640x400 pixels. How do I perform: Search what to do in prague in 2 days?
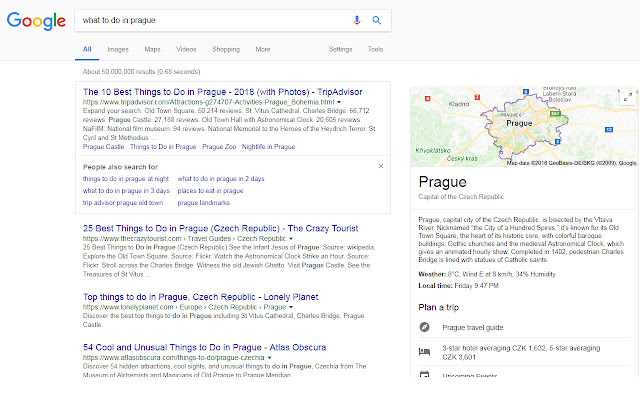pos(221,179)
